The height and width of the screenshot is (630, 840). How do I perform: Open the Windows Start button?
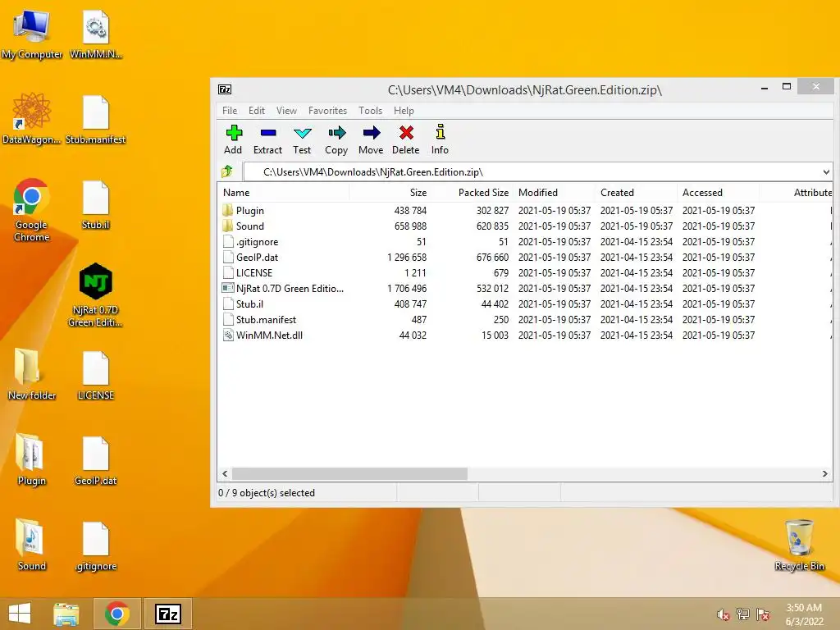point(20,614)
